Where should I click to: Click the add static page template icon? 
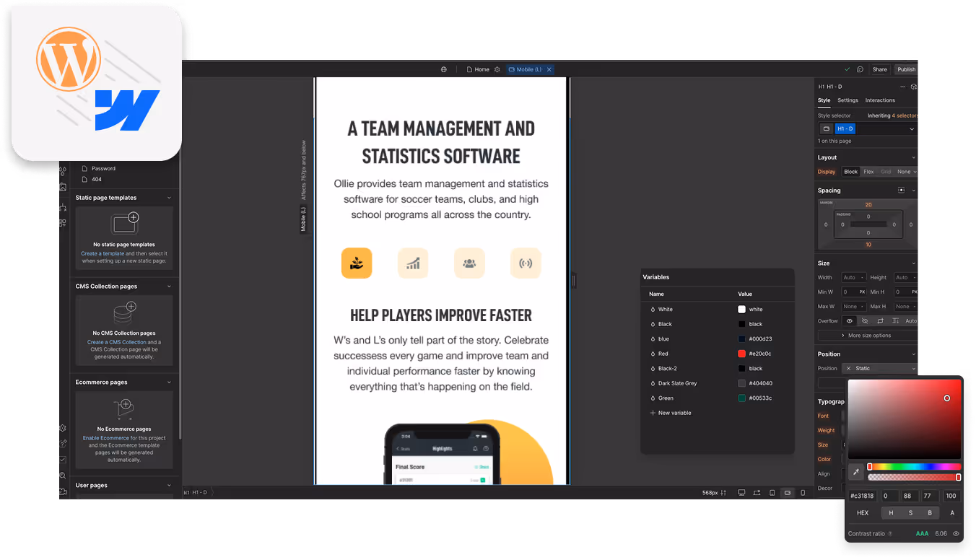[x=125, y=224]
